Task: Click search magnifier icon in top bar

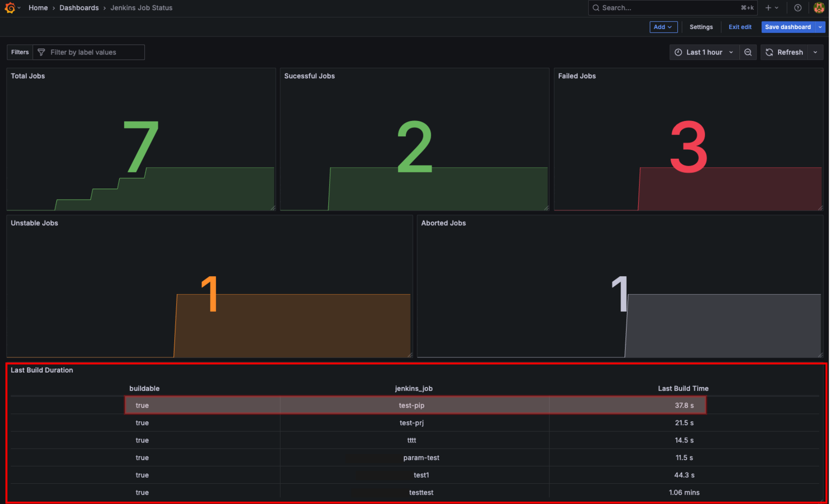Action: coord(596,7)
